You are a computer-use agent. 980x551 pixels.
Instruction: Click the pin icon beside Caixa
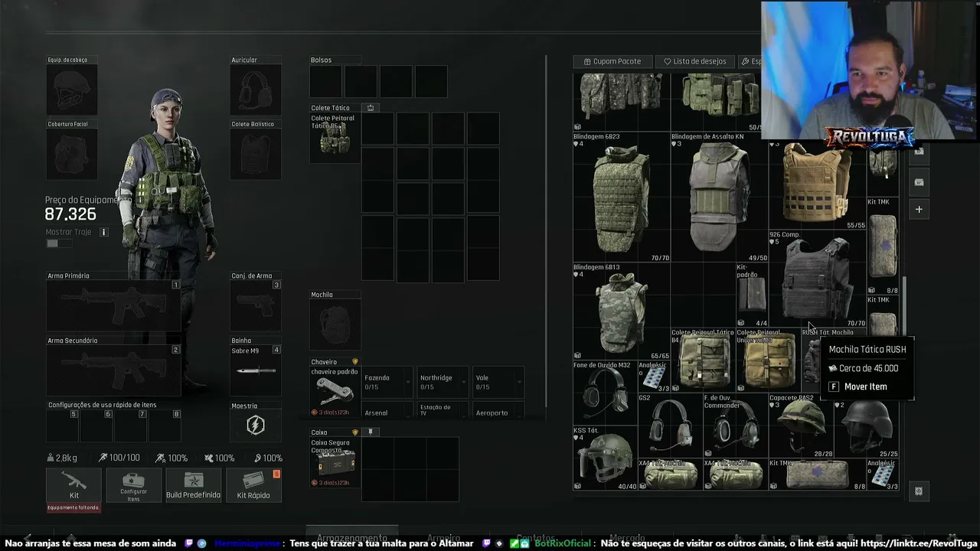coord(371,432)
